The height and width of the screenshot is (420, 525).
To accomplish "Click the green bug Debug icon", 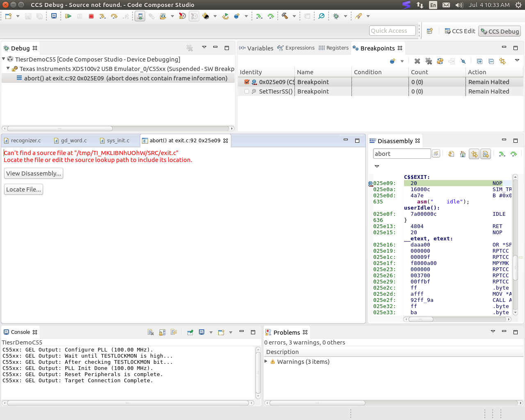I will coord(336,16).
